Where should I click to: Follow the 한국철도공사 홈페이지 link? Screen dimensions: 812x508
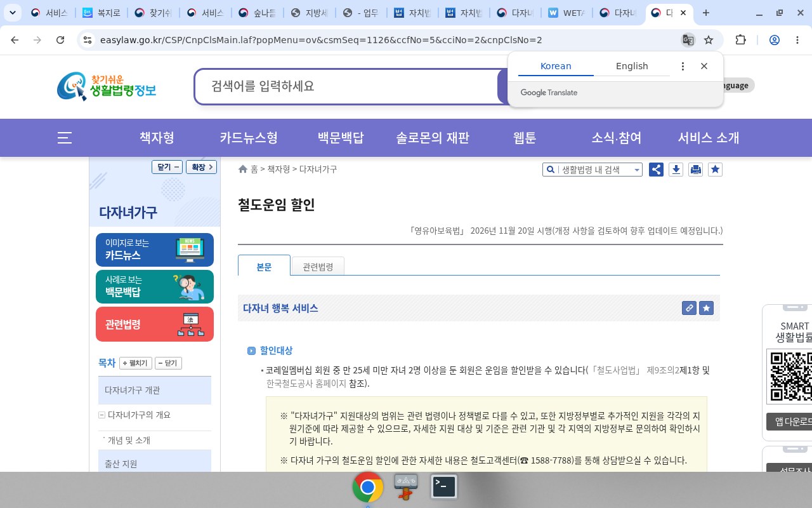[306, 384]
